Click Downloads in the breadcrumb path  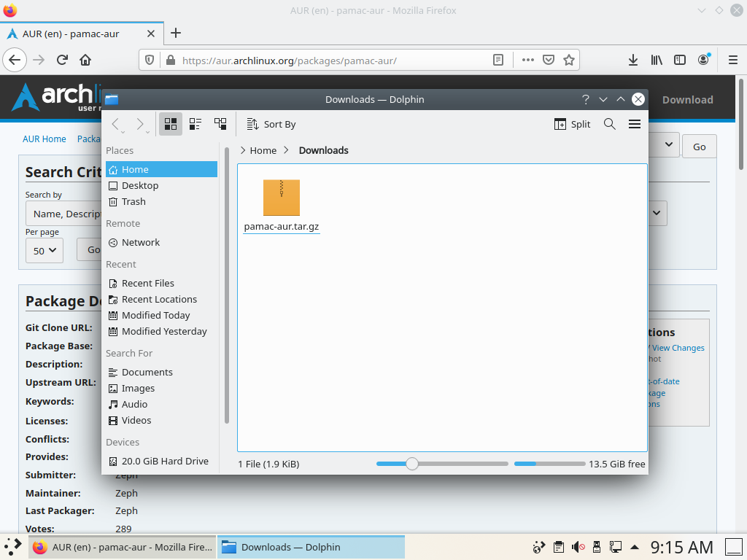click(x=323, y=150)
